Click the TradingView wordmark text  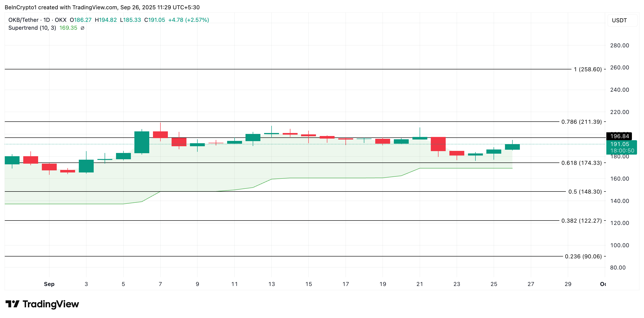pyautogui.click(x=51, y=304)
